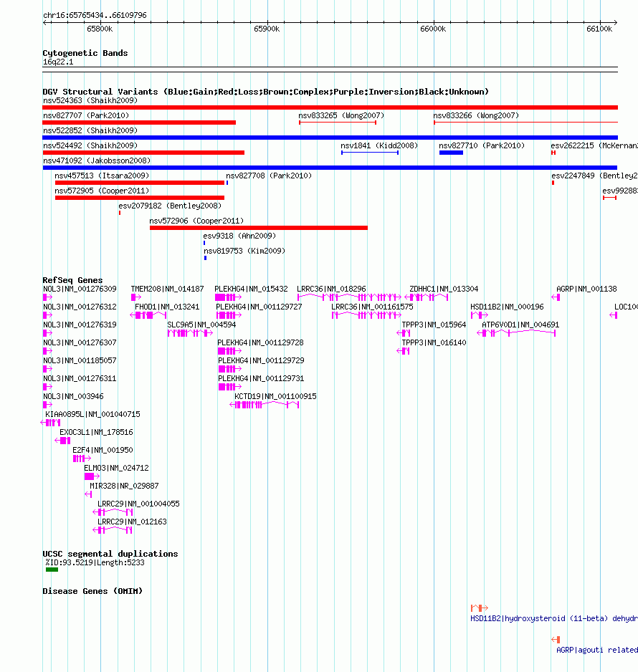Image resolution: width=638 pixels, height=672 pixels.
Task: Select the nsv457513 (Itsara2009) variant
Action: click(x=140, y=183)
